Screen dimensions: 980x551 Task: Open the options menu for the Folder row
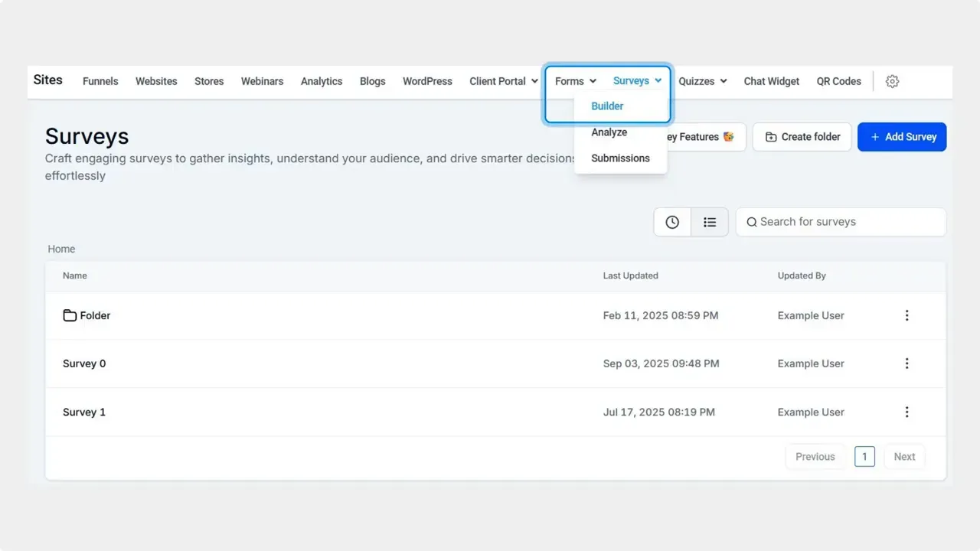(x=906, y=315)
